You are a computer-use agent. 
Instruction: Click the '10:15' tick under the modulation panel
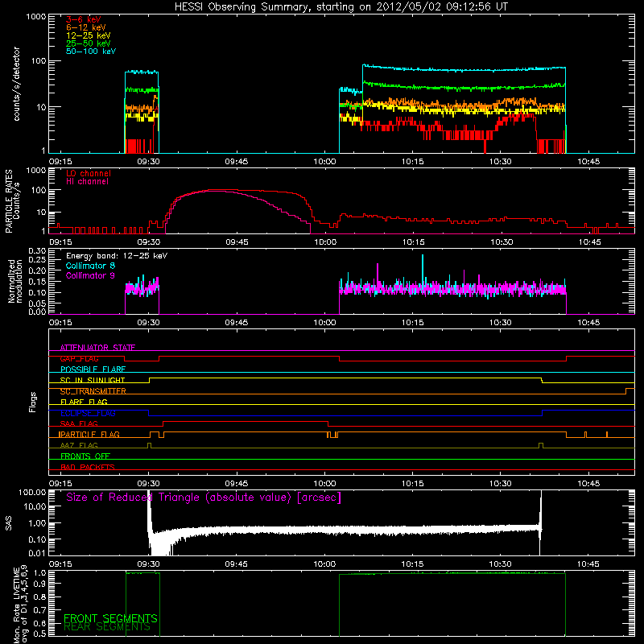click(x=412, y=323)
